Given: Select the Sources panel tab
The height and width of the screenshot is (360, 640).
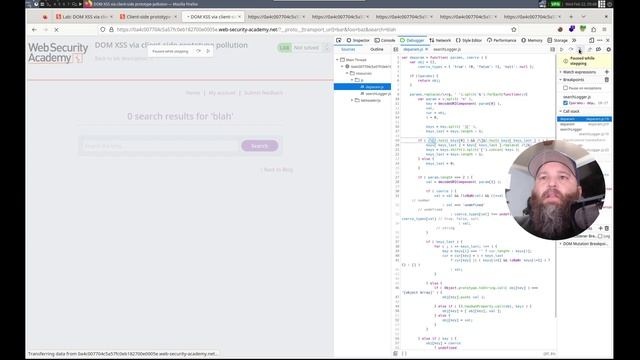Looking at the screenshot, I should click(348, 49).
